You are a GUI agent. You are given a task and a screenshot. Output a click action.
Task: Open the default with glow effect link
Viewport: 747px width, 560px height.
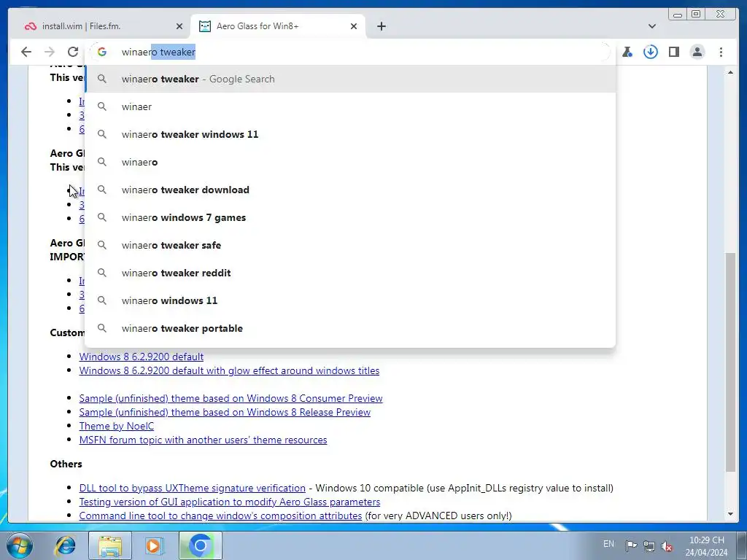click(229, 370)
